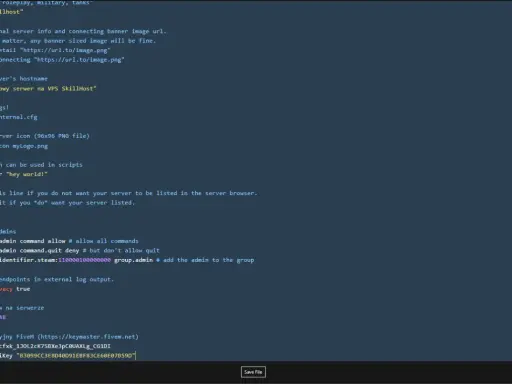Click the 'myLogo.png' icon filename
The height and width of the screenshot is (384, 512).
30,146
